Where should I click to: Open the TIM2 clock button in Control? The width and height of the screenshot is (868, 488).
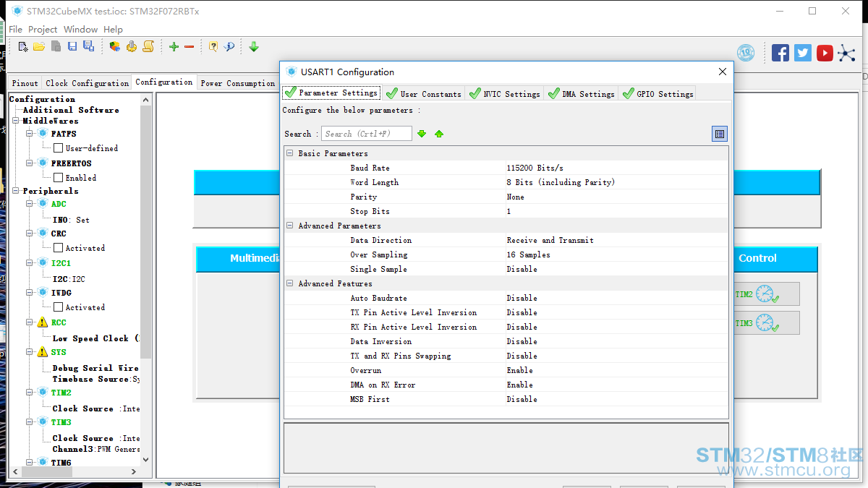pyautogui.click(x=765, y=294)
